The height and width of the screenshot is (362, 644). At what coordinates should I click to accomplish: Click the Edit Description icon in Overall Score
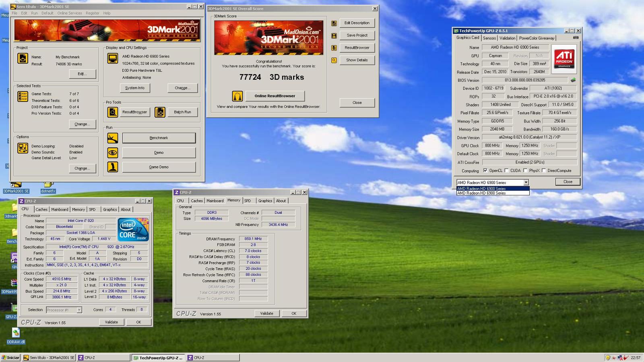334,23
